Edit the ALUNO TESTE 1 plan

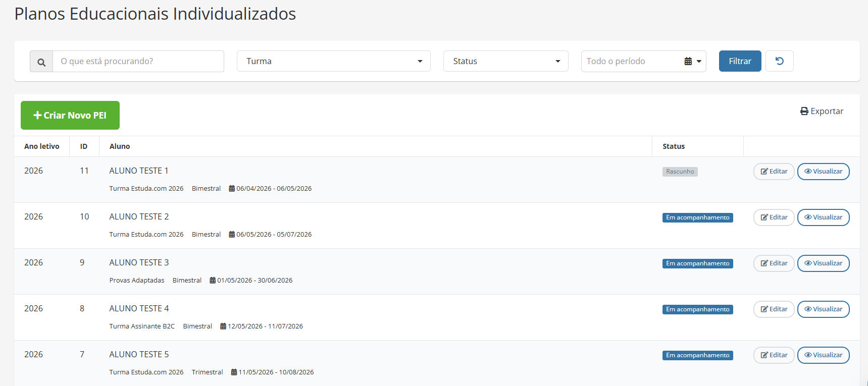[774, 172]
